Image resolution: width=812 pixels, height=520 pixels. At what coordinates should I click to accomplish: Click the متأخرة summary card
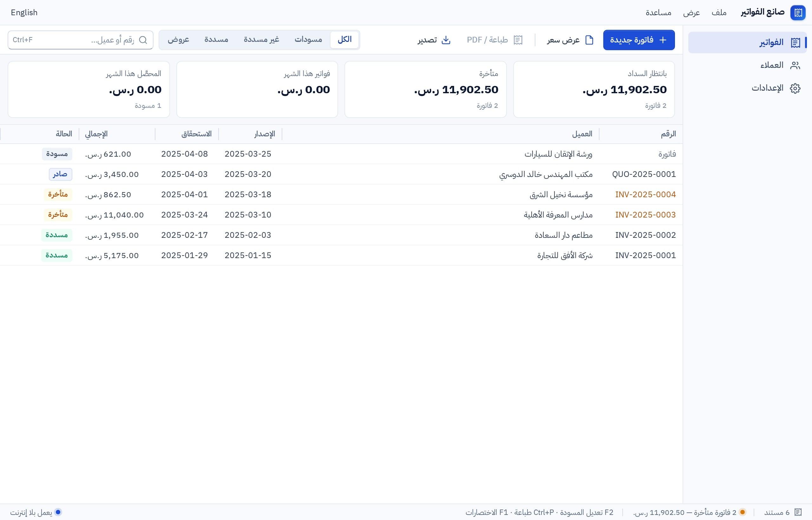coord(425,89)
